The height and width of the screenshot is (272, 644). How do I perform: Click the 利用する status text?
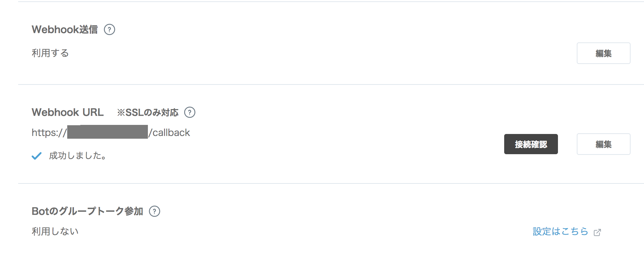pyautogui.click(x=50, y=53)
